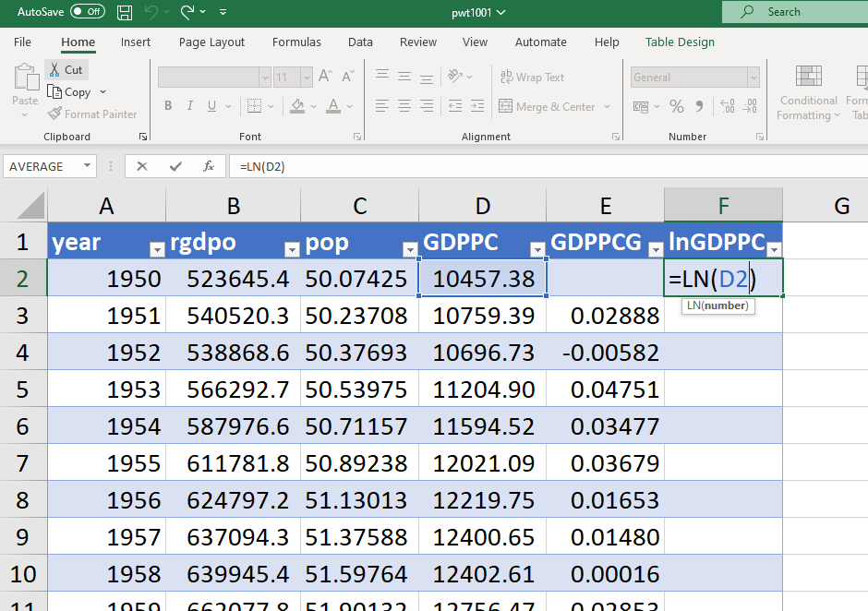This screenshot has width=868, height=611.
Task: Click the Fill Color paint bucket
Action: 297,106
